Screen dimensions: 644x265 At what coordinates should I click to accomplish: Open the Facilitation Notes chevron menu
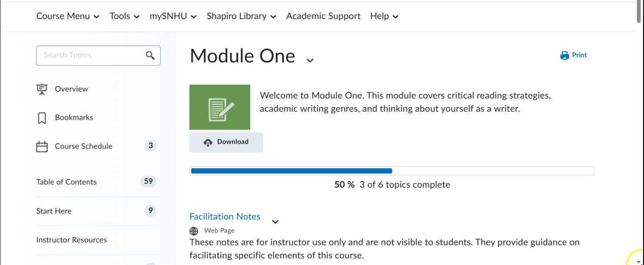click(x=275, y=222)
